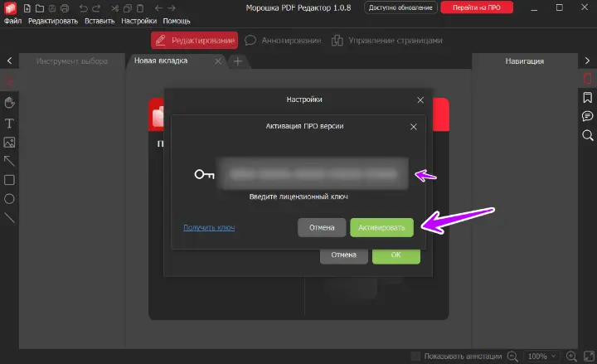597x364 pixels.
Task: Click OK in the Настройки dialog
Action: (396, 255)
